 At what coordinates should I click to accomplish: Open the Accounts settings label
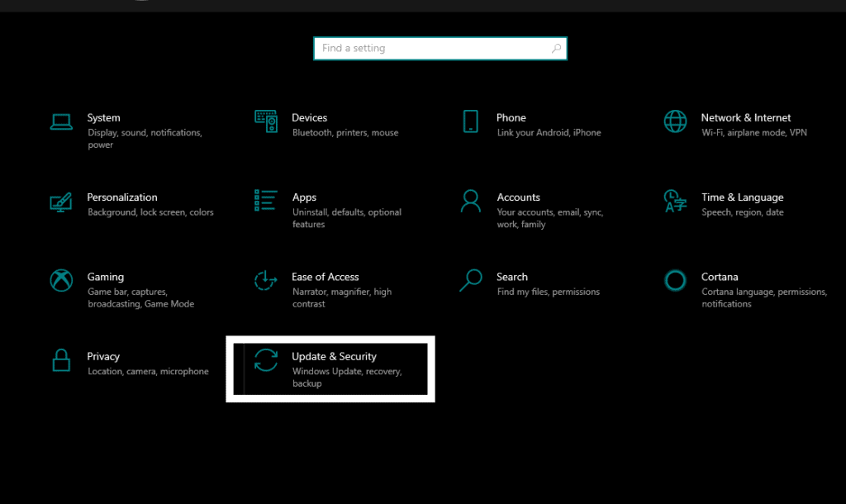(518, 197)
